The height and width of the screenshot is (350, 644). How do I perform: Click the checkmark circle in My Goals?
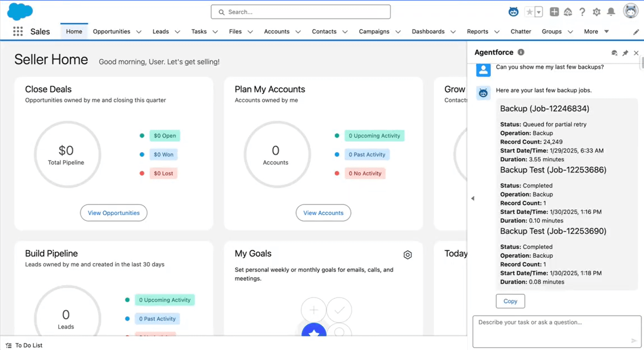point(339,310)
